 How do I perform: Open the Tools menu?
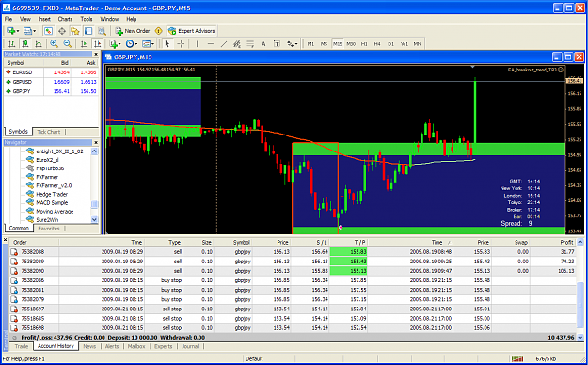[x=87, y=19]
